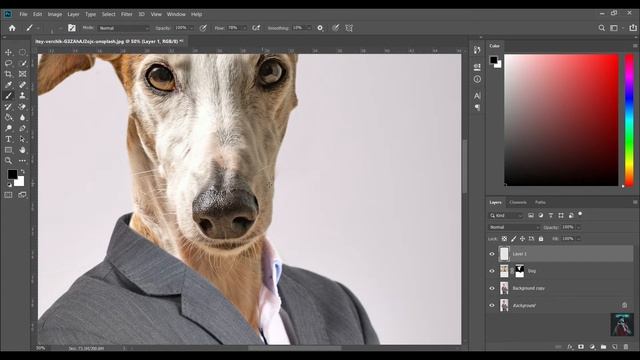Viewport: 640px width, 360px height.
Task: Open the Flow value dropdown
Action: tap(244, 28)
